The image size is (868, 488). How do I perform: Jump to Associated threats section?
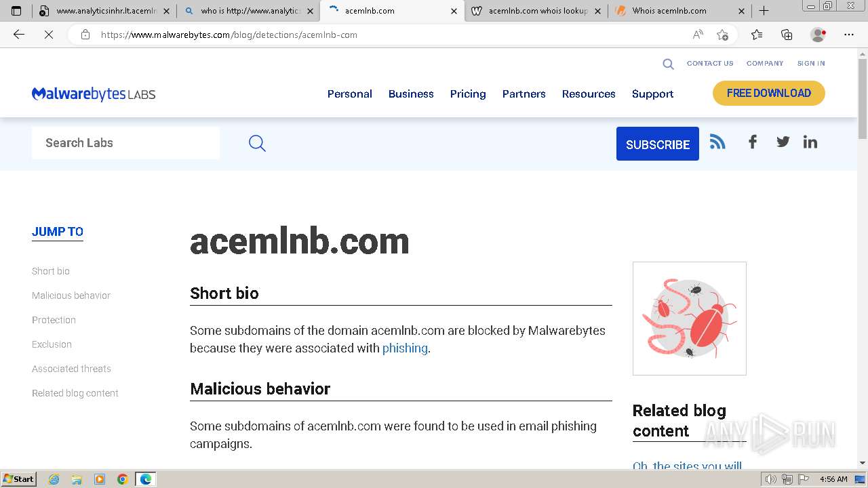(71, 369)
